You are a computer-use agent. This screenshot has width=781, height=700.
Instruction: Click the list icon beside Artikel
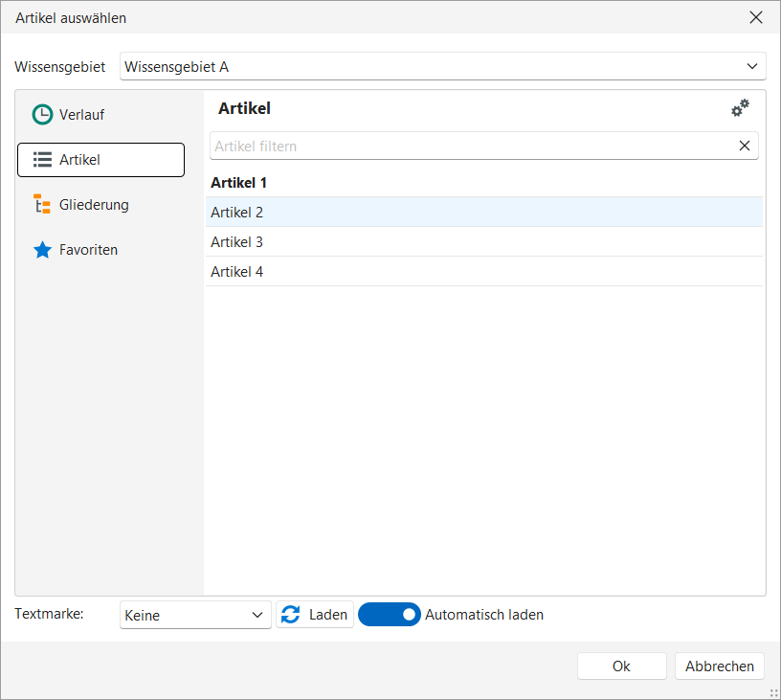click(42, 160)
